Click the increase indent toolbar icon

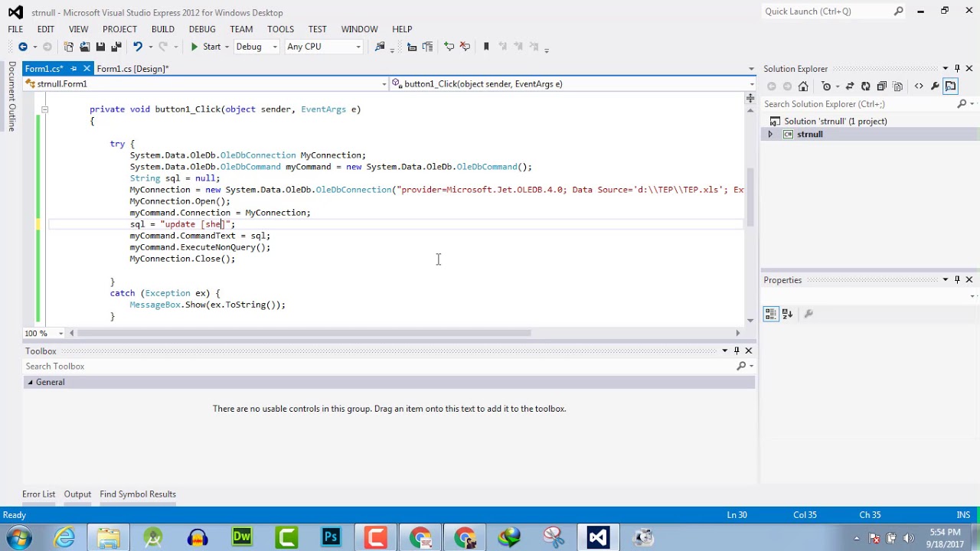click(427, 47)
